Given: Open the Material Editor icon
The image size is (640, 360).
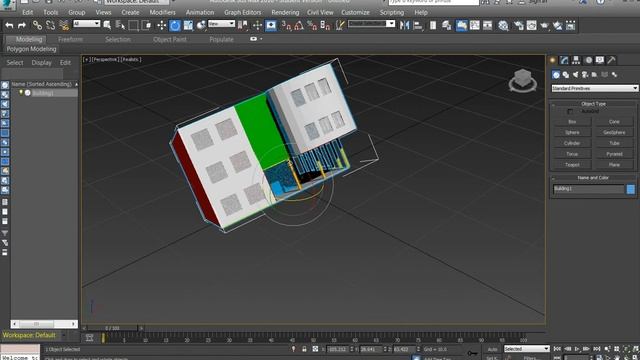Looking at the screenshot, I should coord(503,26).
